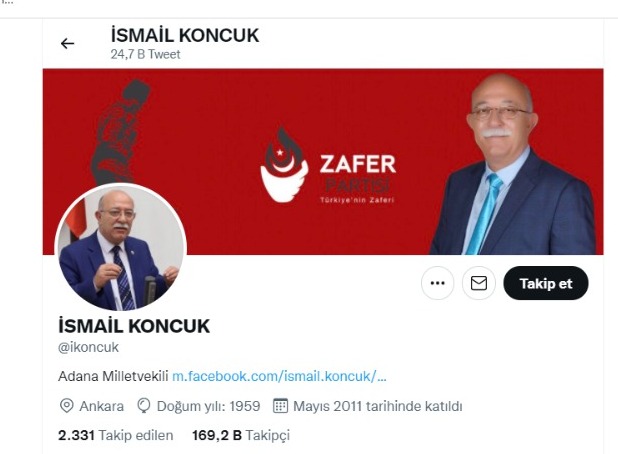Image resolution: width=618 pixels, height=454 pixels.
Task: Open the circular profile photo
Action: 121,247
